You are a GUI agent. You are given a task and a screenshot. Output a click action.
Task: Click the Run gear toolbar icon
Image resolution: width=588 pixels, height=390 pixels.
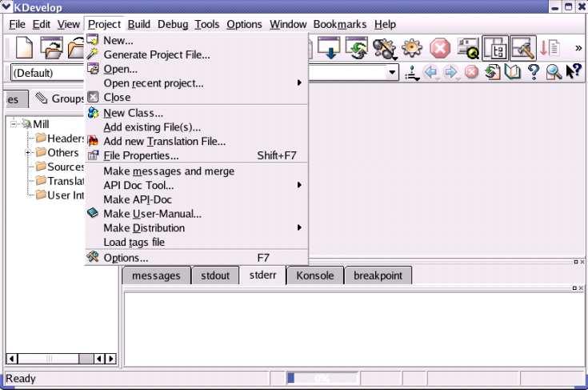[x=412, y=48]
